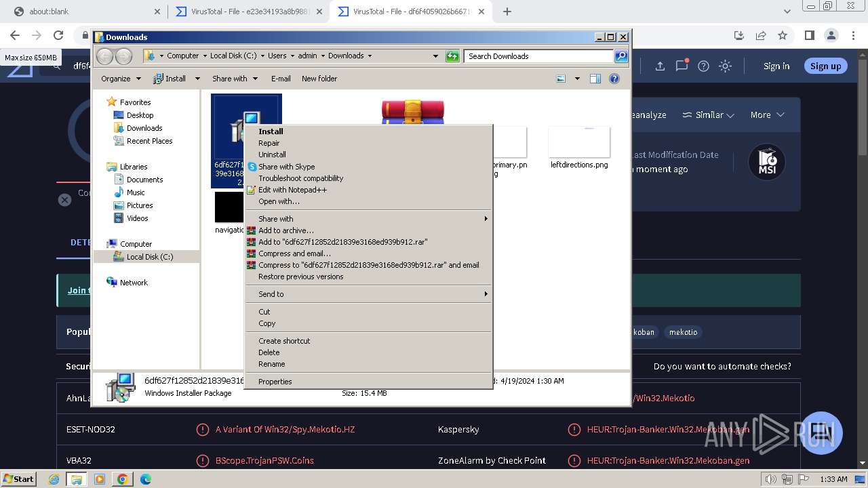
Task: Reload the VirusTotal page
Action: tap(58, 35)
